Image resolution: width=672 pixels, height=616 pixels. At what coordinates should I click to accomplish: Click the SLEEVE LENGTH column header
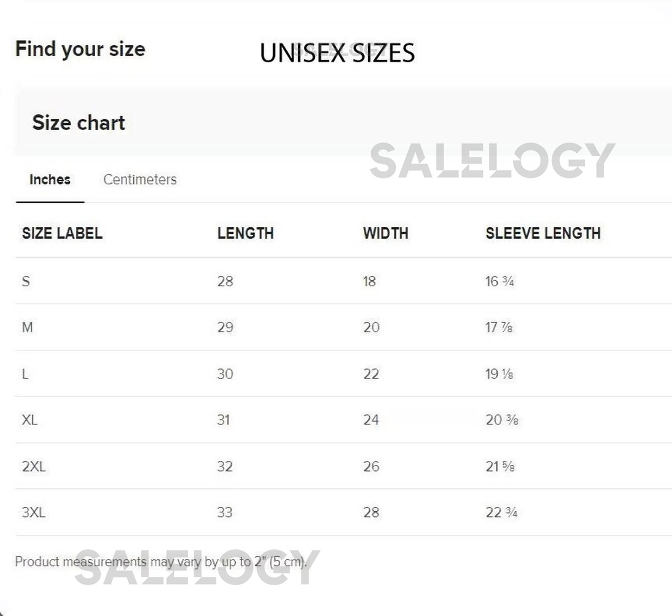(x=543, y=234)
